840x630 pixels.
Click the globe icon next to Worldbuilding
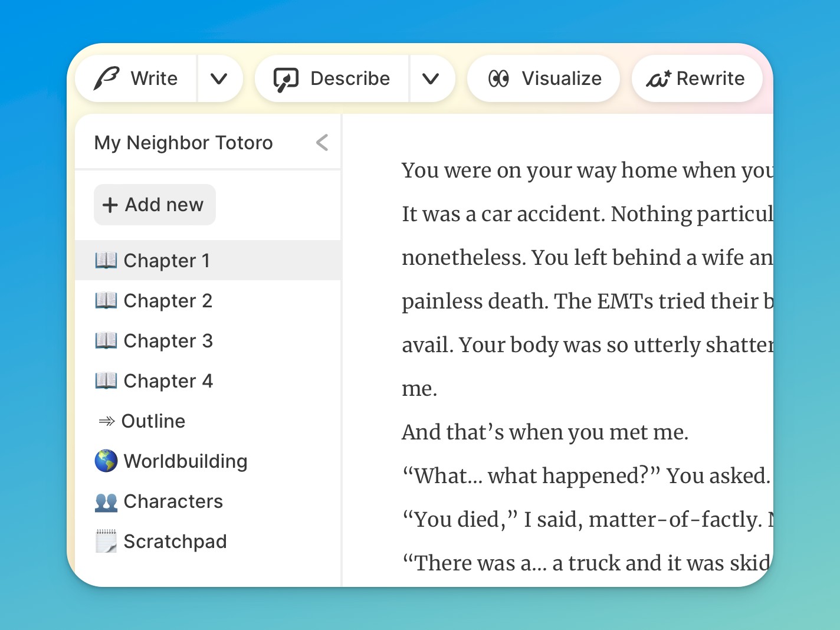(x=106, y=461)
